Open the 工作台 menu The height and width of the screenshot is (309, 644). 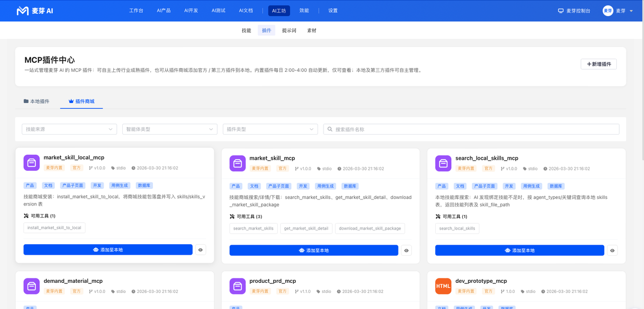(136, 11)
